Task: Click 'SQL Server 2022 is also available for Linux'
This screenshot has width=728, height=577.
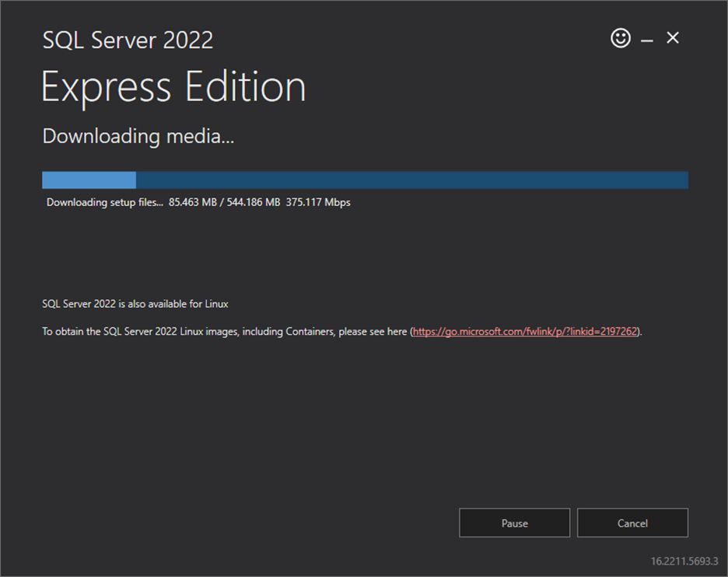Action: (x=135, y=304)
